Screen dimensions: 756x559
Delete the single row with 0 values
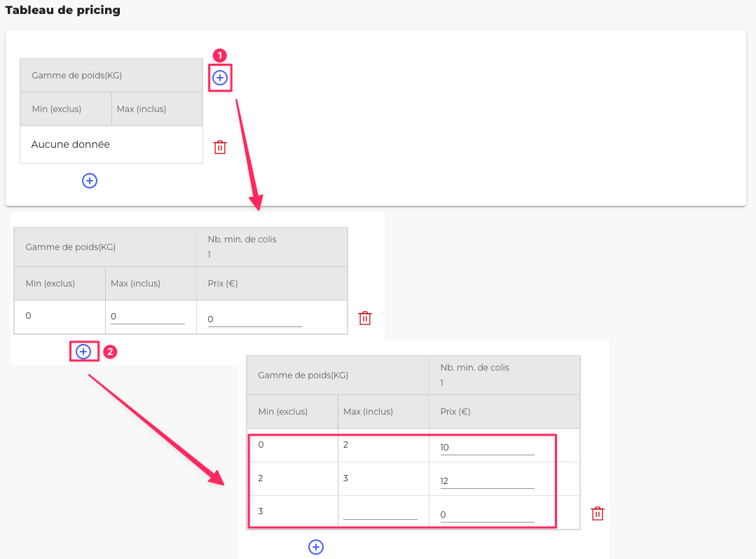click(x=364, y=318)
